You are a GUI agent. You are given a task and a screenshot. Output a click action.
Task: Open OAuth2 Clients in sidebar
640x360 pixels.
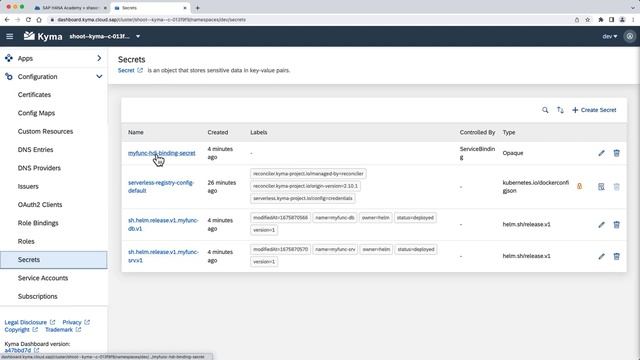click(x=40, y=205)
